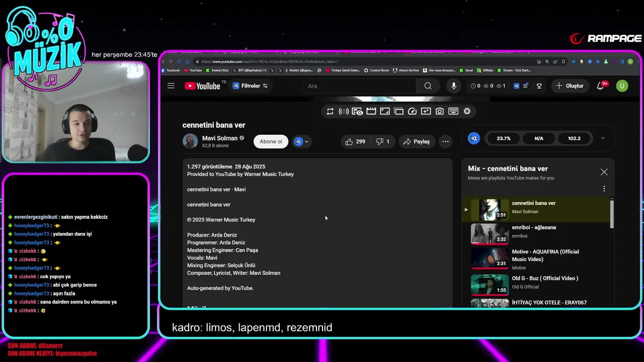Open the Mavi Solman channel name link

point(220,138)
